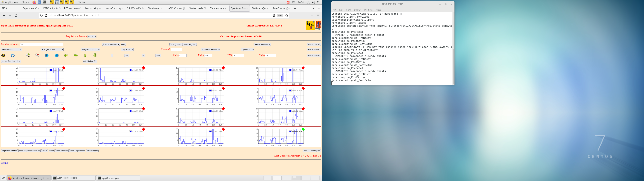
Task: Click the green up arrow icon
Action: point(85,55)
